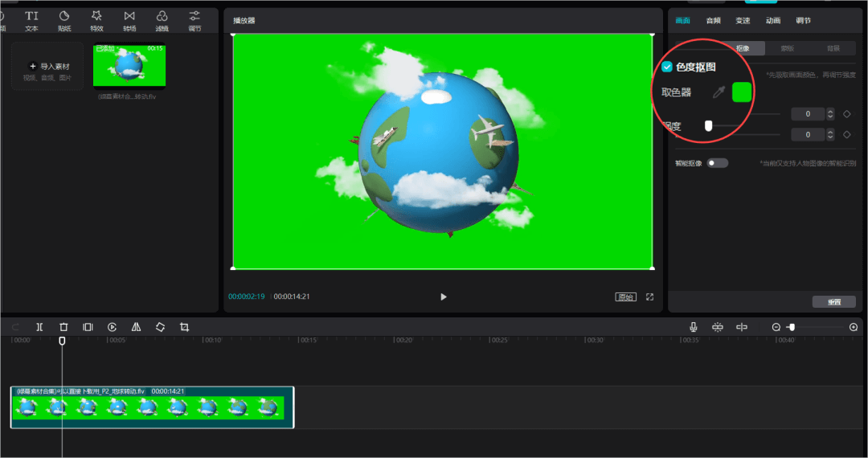This screenshot has height=458, width=868.
Task: Activate the eyedropper color picker tool
Action: tap(719, 92)
